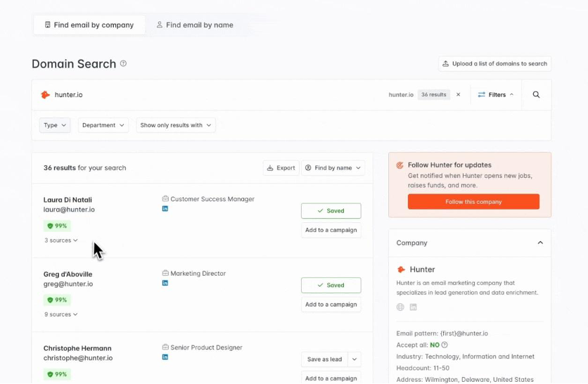This screenshot has width=588, height=384.
Task: Click the search magnifier icon
Action: tap(536, 94)
